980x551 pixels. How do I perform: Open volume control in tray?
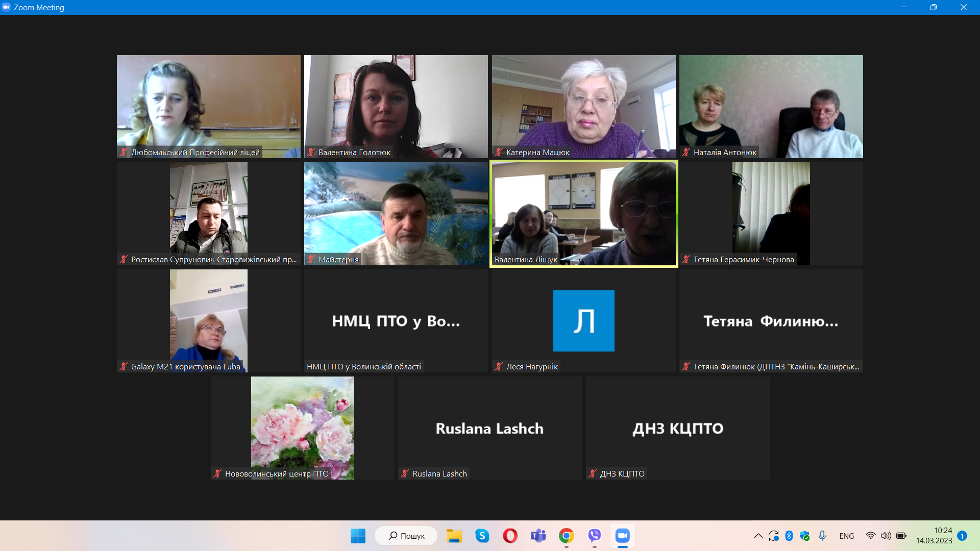[886, 536]
